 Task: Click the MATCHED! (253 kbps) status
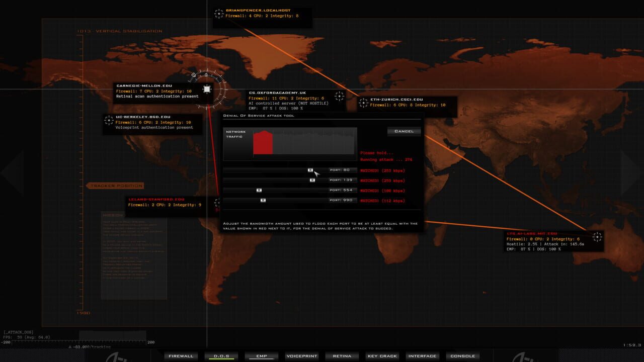click(382, 170)
